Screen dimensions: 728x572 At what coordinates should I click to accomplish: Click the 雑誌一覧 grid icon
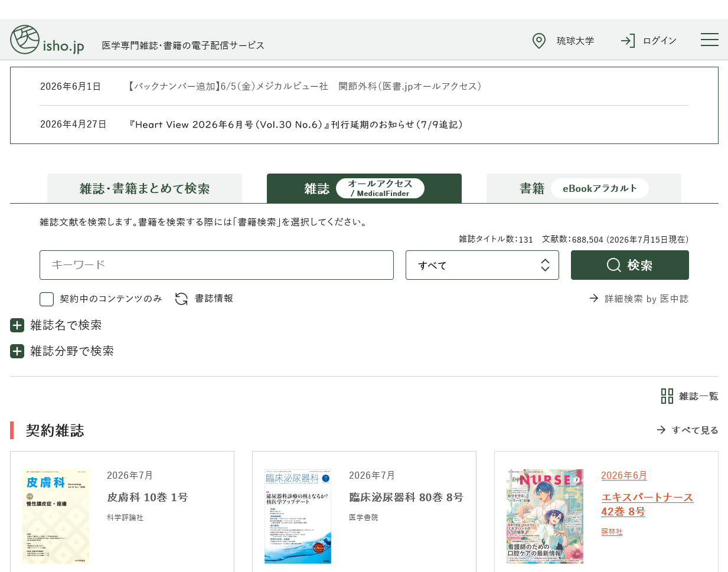(x=667, y=396)
